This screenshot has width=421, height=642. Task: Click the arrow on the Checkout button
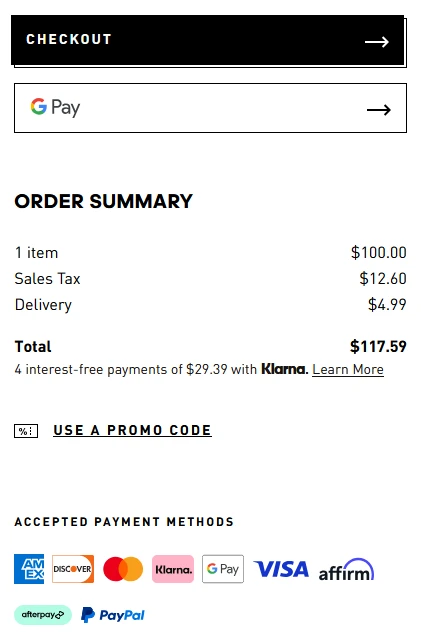377,42
